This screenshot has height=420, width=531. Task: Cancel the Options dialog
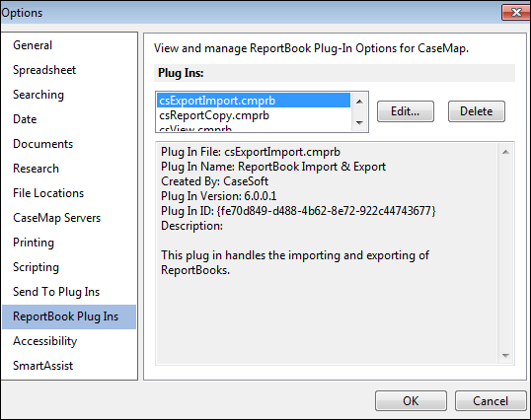(x=491, y=401)
